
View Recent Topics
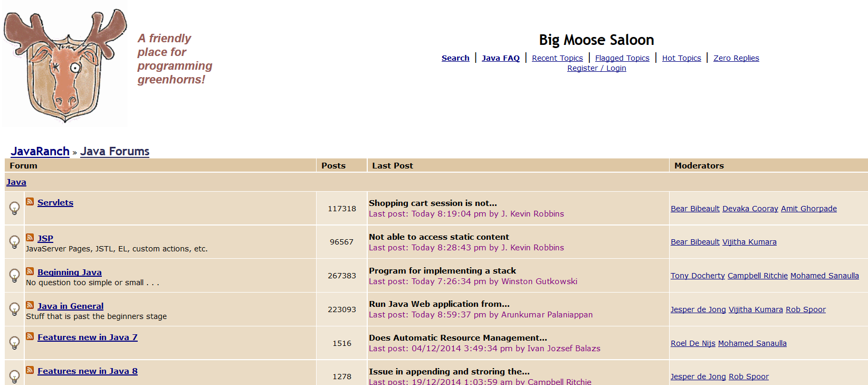point(557,58)
